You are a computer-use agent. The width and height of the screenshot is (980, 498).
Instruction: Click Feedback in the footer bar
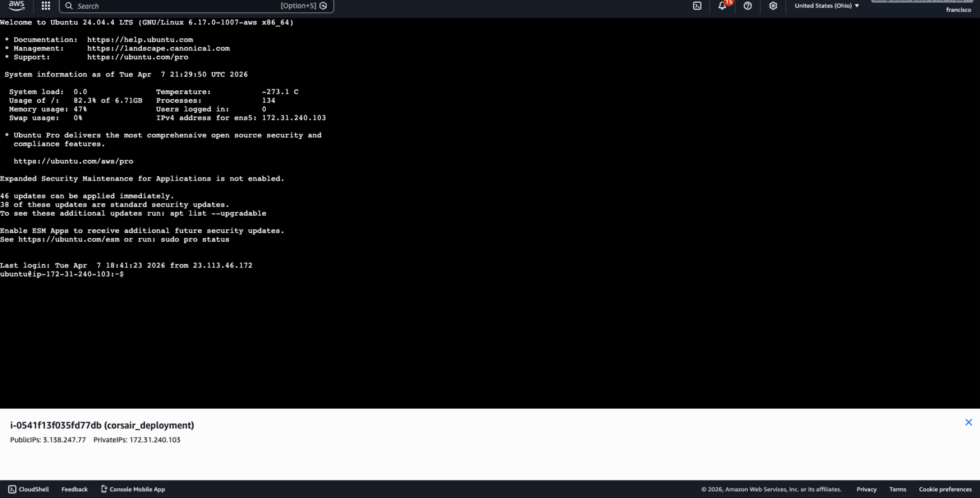click(x=74, y=489)
